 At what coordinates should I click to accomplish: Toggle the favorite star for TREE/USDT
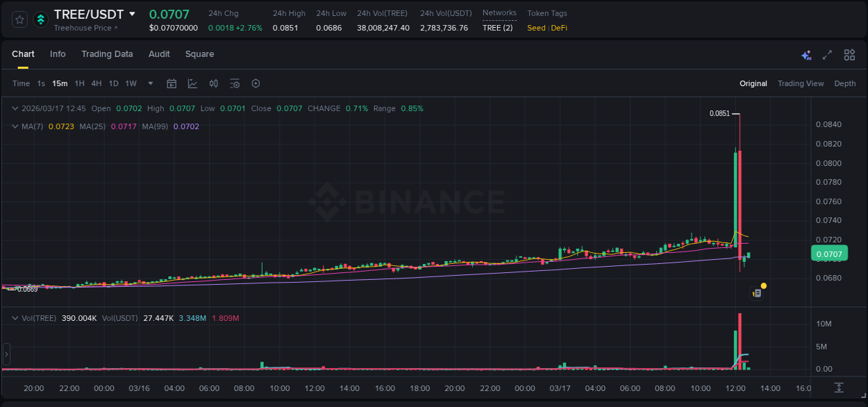[x=19, y=19]
